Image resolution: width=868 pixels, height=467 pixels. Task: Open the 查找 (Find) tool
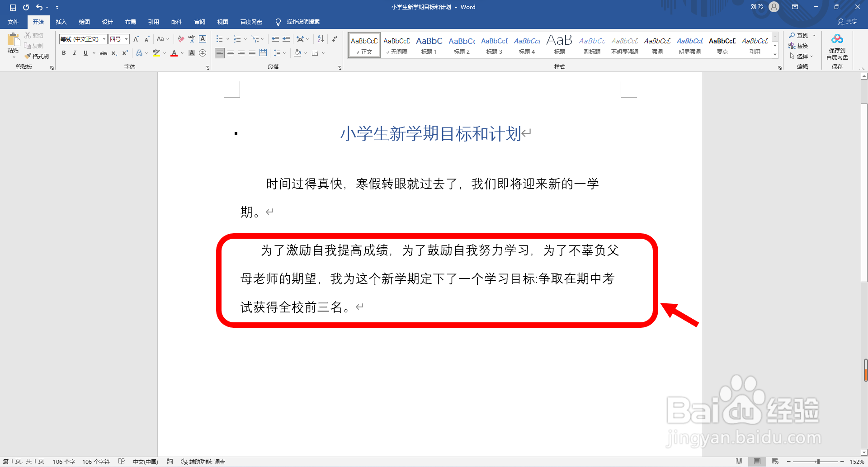pyautogui.click(x=800, y=35)
